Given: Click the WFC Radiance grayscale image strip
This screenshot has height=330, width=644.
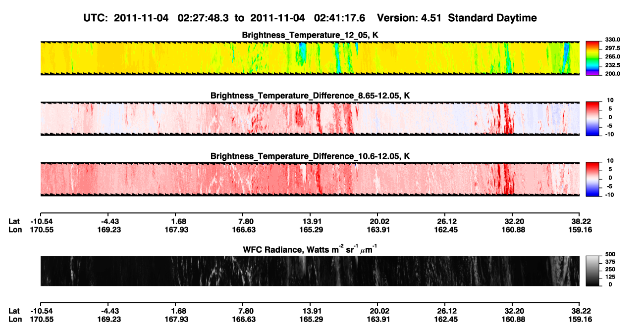Looking at the screenshot, I should [x=310, y=271].
